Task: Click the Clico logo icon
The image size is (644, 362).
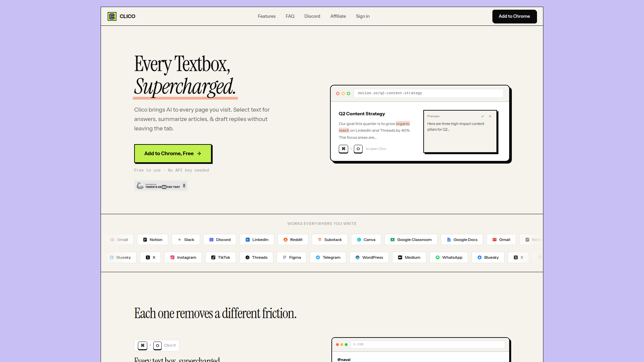Action: 112,16
